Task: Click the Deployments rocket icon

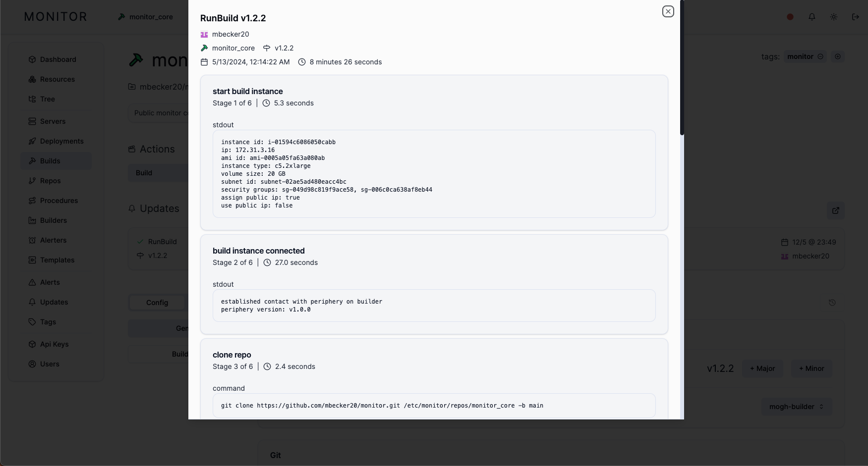Action: tap(32, 141)
